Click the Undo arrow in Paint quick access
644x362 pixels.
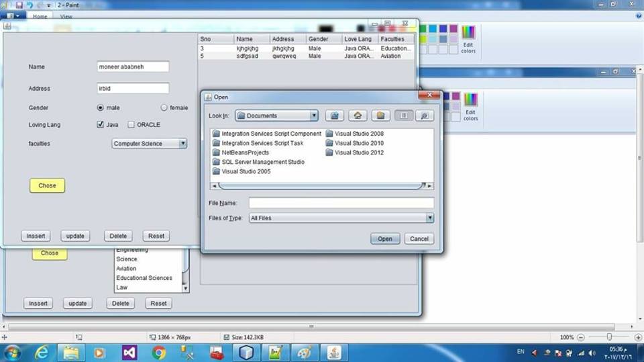30,5
